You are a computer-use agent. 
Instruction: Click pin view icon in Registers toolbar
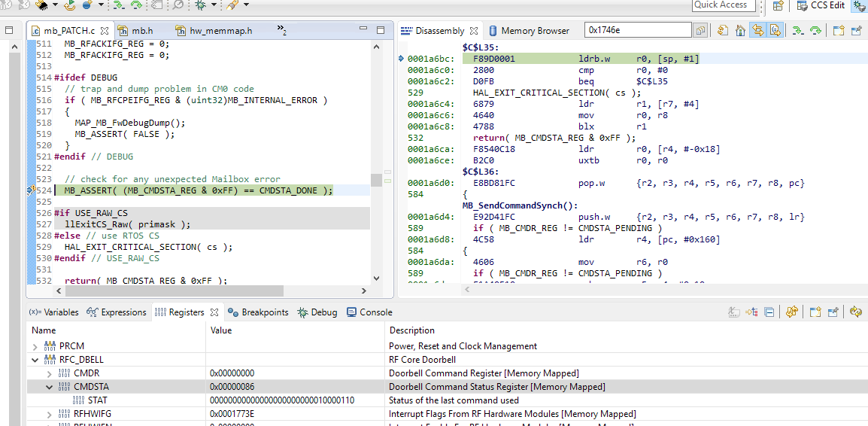[833, 312]
